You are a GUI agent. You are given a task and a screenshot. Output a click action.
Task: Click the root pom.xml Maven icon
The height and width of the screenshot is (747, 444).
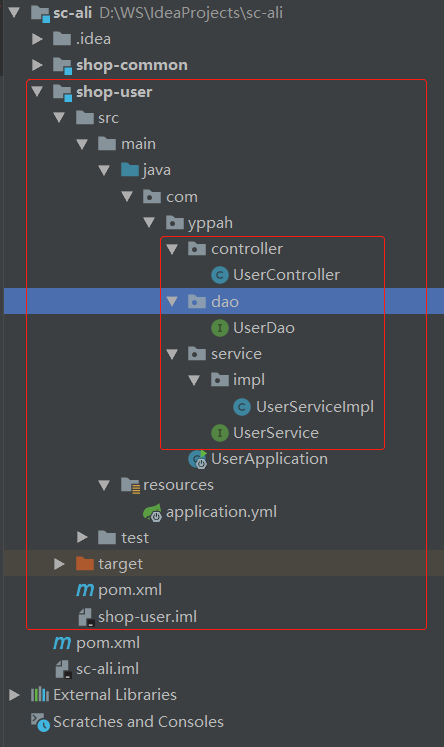coord(62,643)
